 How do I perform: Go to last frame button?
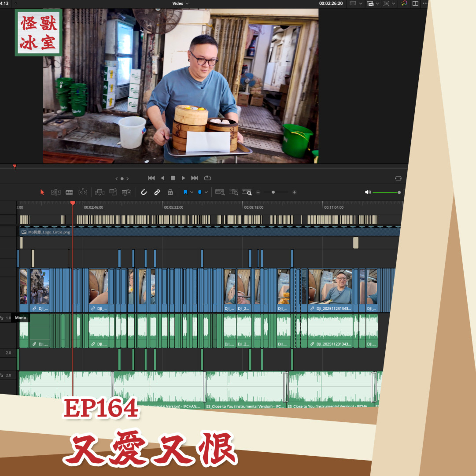click(194, 178)
